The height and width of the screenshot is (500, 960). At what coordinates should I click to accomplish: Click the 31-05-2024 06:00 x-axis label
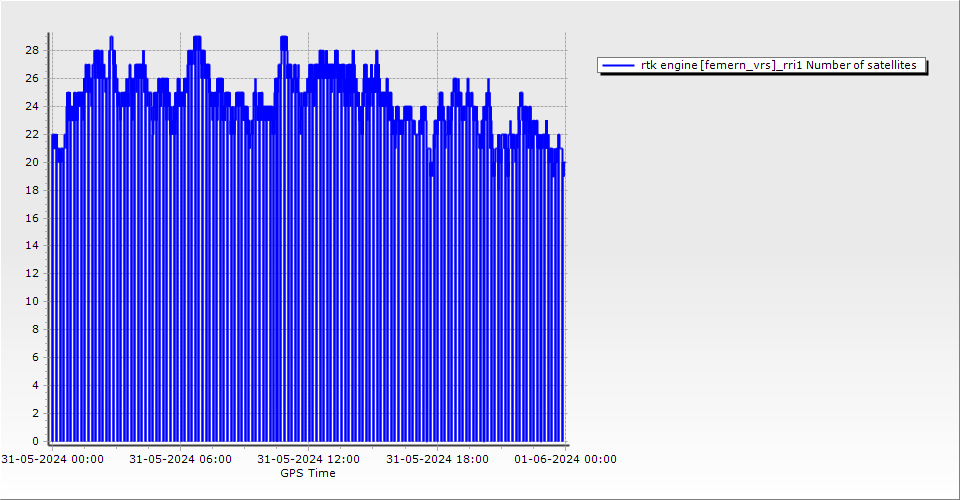[x=180, y=459]
